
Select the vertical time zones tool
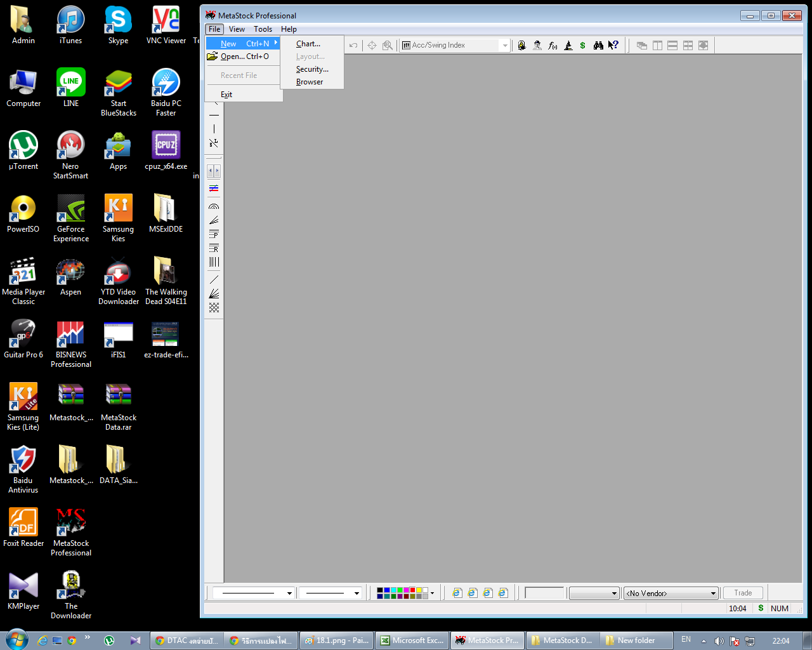214,262
